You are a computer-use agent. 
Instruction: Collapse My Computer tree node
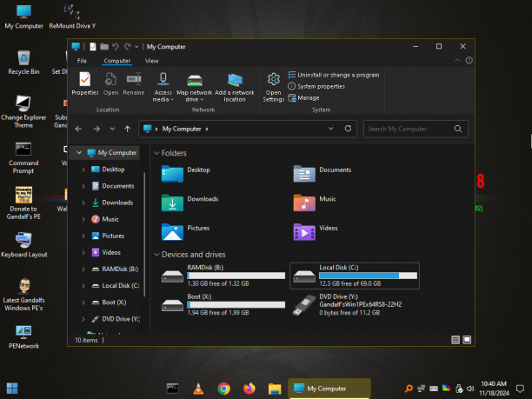(x=79, y=153)
